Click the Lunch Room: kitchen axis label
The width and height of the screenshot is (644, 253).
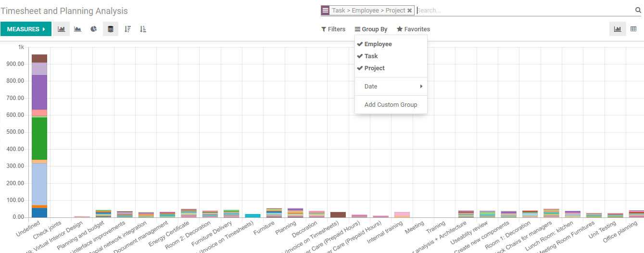[549, 237]
